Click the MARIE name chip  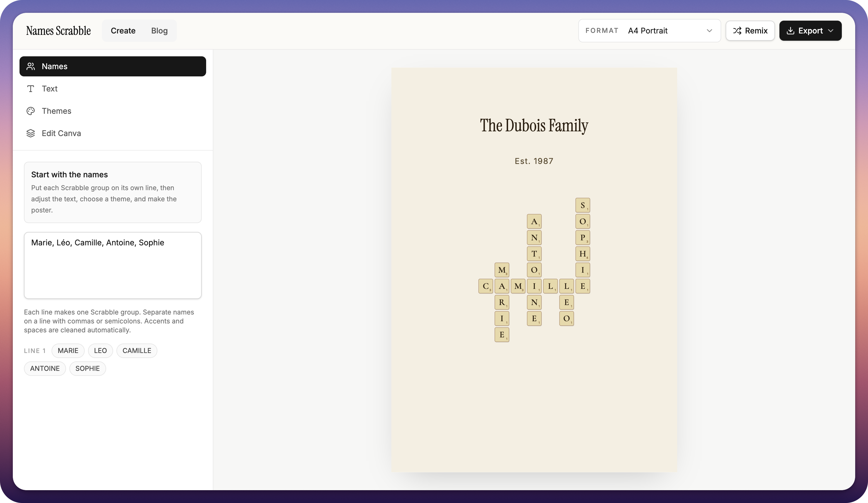[x=68, y=350]
